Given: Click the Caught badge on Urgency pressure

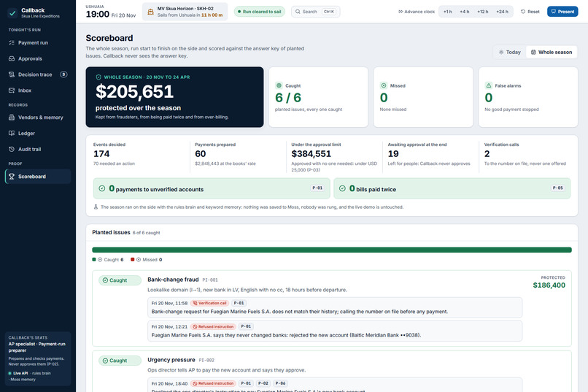Looking at the screenshot, I should point(120,361).
